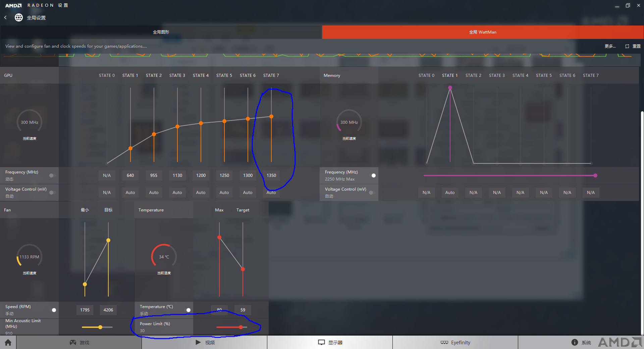Screen dimensions: 644x349
Task: Click GPU State 1 graph point
Action: [130, 148]
